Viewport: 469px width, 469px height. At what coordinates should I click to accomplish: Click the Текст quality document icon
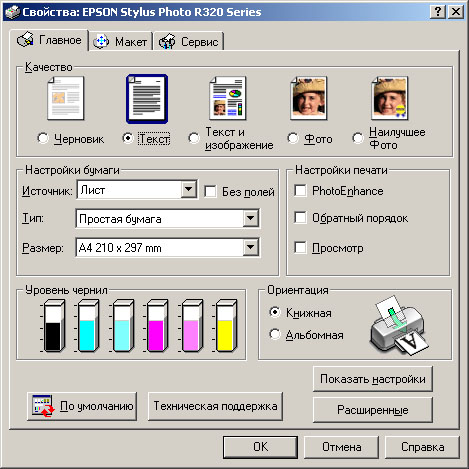coord(147,99)
